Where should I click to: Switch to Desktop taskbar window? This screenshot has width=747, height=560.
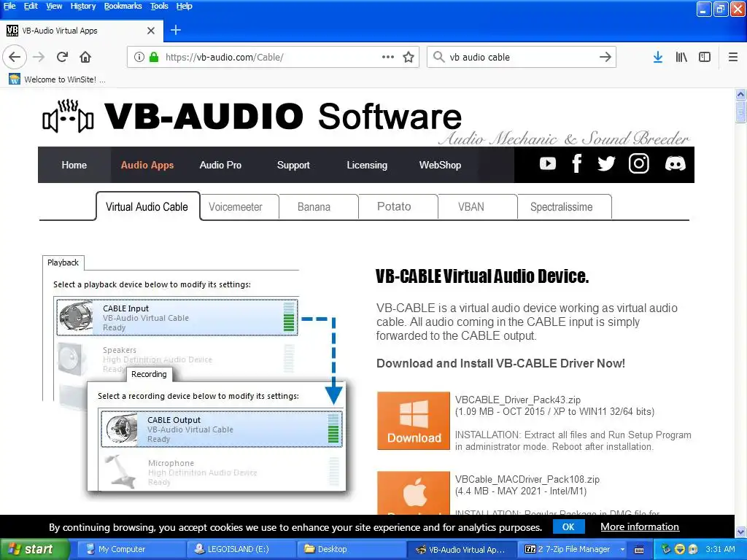(x=351, y=549)
